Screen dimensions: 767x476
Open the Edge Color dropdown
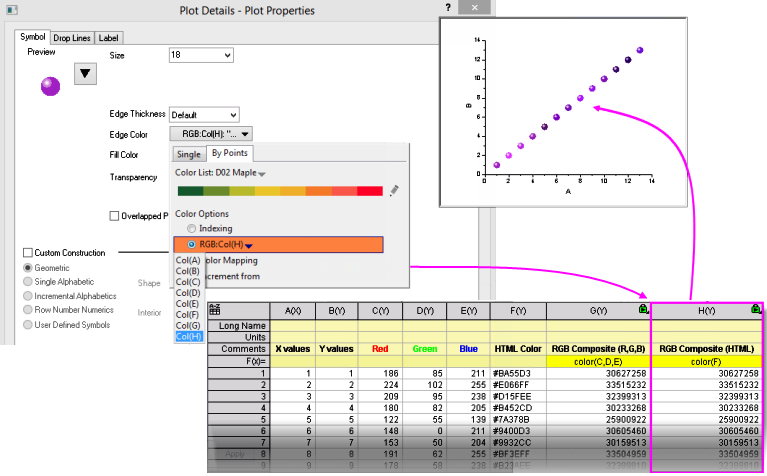[x=211, y=133]
